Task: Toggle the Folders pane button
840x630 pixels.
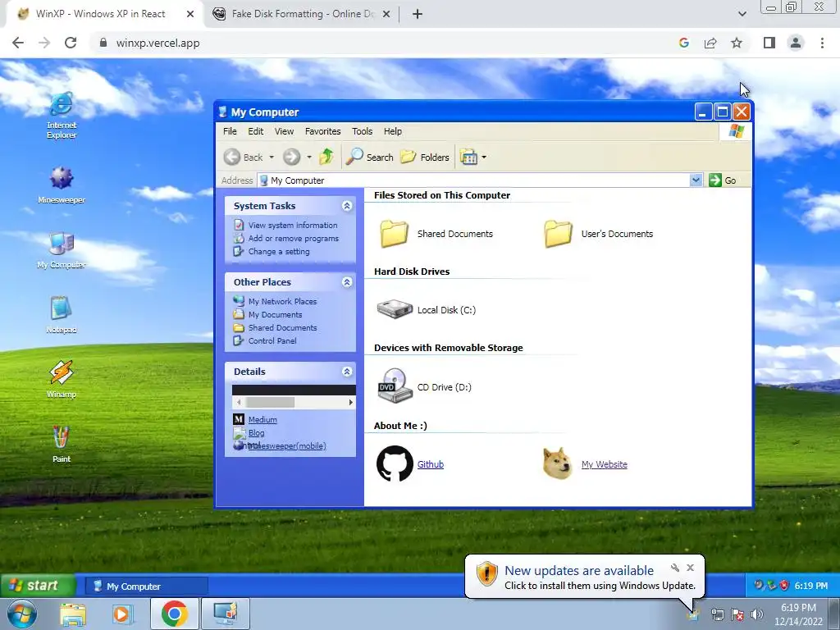Action: point(425,157)
